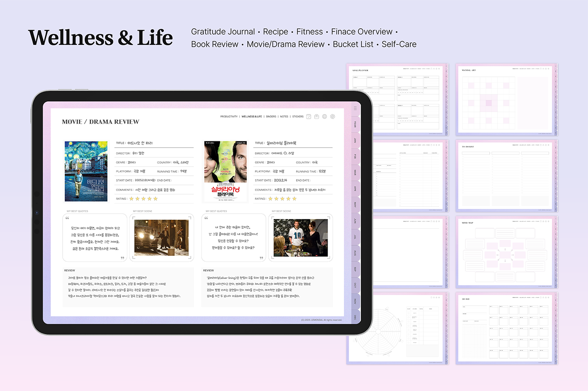Viewport: 588px width, 391px height.
Task: Open the DEC month tab
Action: coord(355,318)
